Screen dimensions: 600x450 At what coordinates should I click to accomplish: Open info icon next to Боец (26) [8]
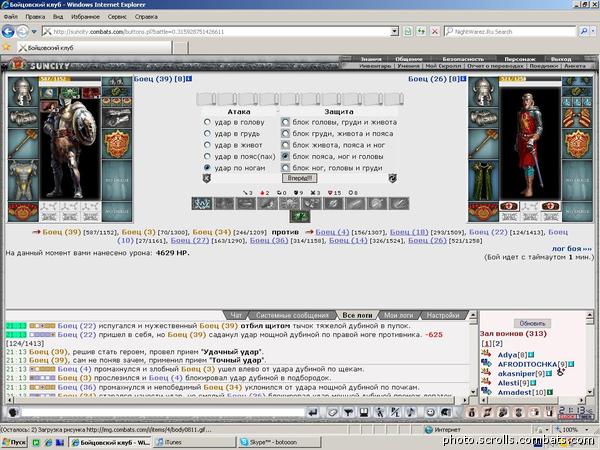[x=464, y=78]
